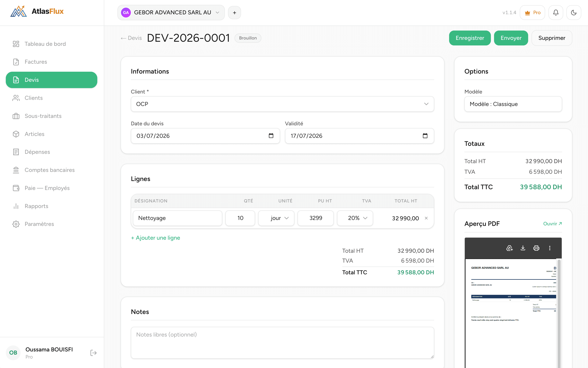Screen dimensions: 588x368
Task: Print the PDF preview
Action: (x=536, y=248)
